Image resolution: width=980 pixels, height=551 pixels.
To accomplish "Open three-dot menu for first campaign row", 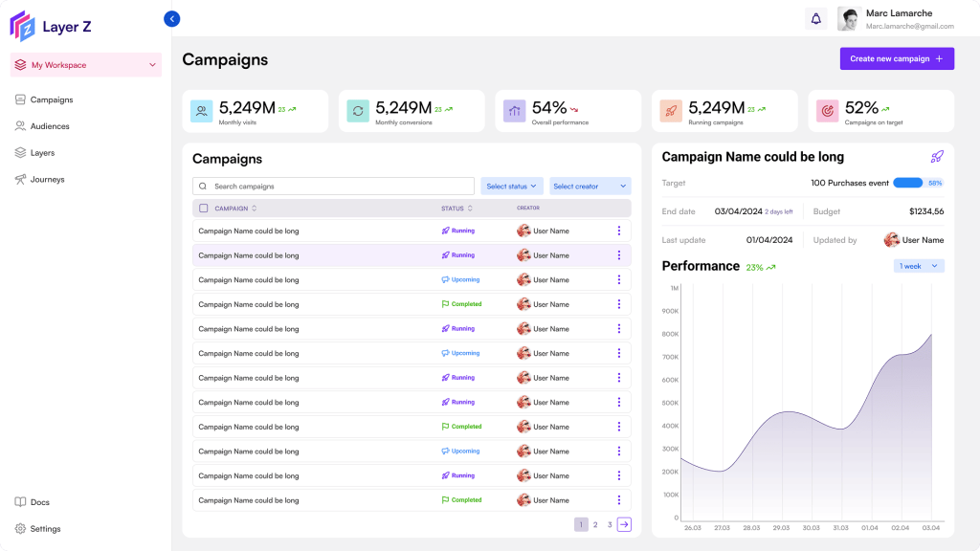I will pyautogui.click(x=619, y=231).
